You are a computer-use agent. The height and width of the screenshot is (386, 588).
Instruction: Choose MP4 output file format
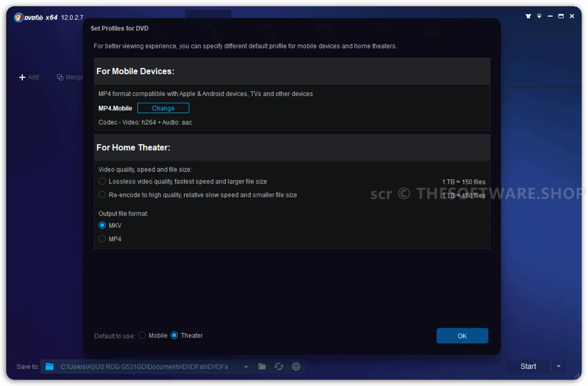click(102, 239)
